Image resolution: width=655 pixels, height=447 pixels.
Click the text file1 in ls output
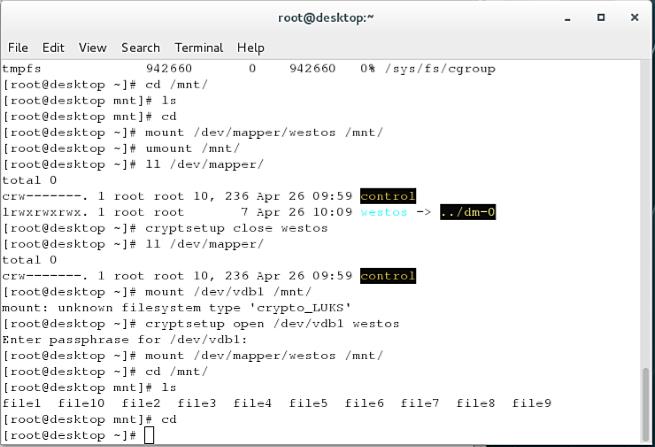(21, 403)
